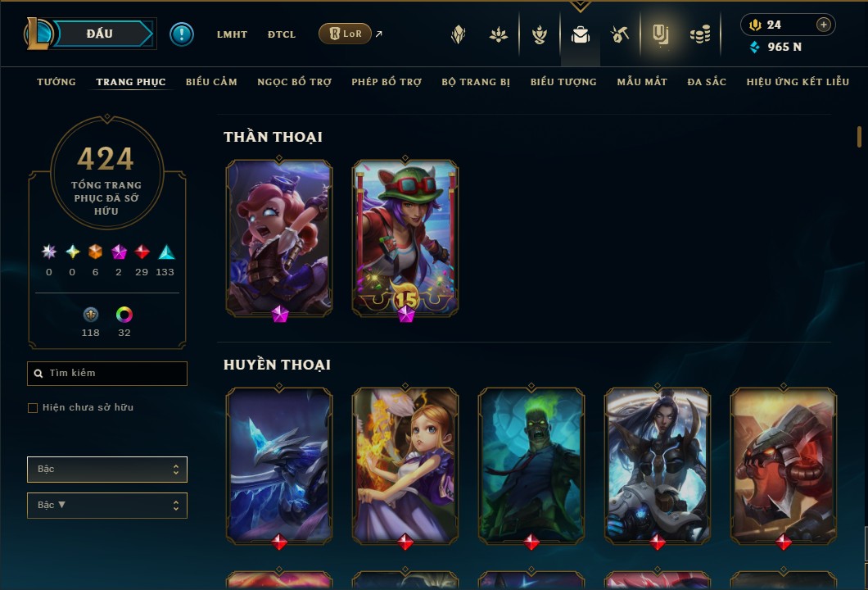This screenshot has height=590, width=868.
Task: Enable "Hiện chưa sở hữu" checkbox
Action: point(33,408)
